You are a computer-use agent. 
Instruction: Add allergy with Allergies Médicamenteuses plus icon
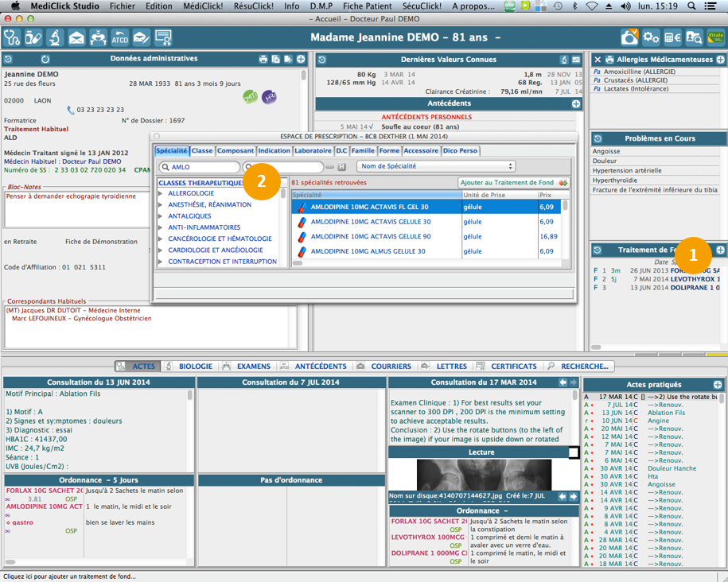(720, 60)
